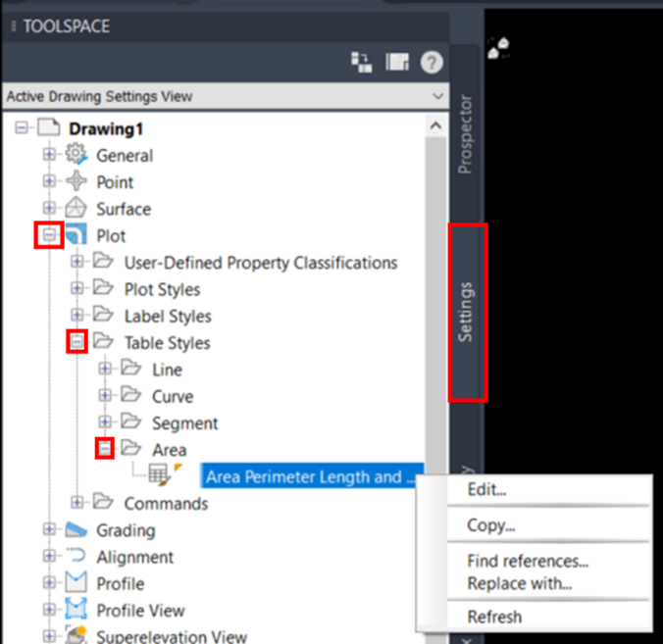Image resolution: width=663 pixels, height=644 pixels.
Task: Collapse the Table Styles folder
Action: pos(76,342)
